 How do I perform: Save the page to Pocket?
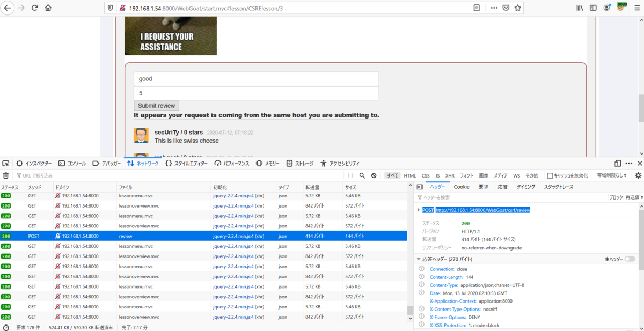506,8
